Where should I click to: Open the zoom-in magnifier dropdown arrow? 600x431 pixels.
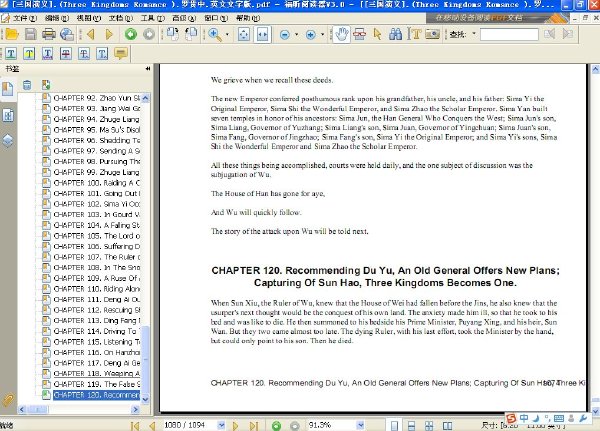pyautogui.click(x=227, y=34)
